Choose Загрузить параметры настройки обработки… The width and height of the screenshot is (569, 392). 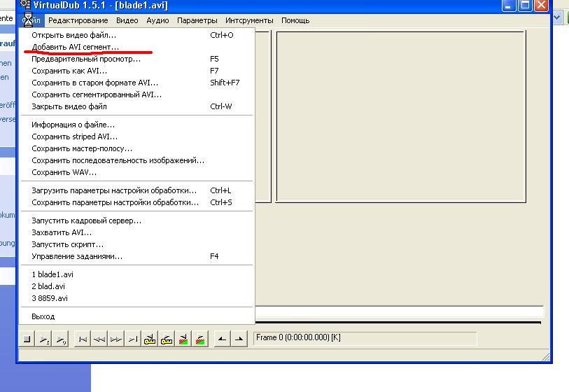coord(136,190)
